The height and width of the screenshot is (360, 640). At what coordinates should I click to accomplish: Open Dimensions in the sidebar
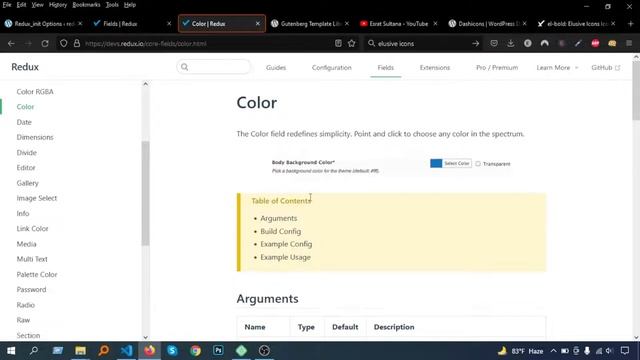(x=35, y=137)
